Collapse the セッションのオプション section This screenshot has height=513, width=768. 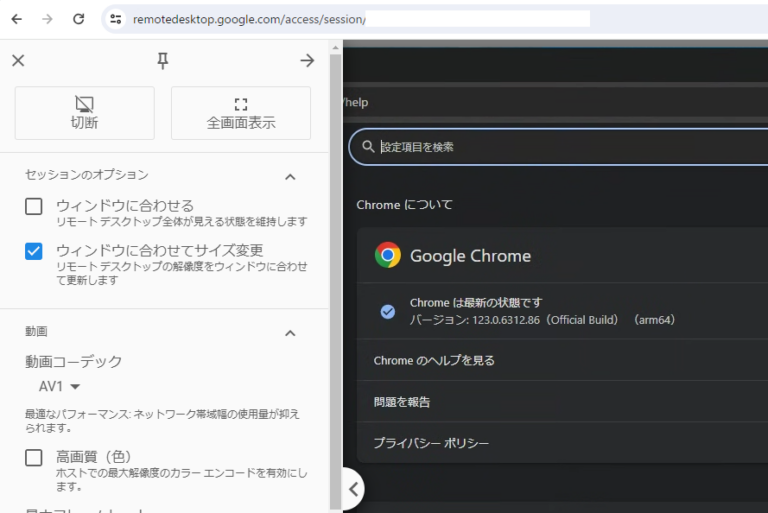click(290, 177)
